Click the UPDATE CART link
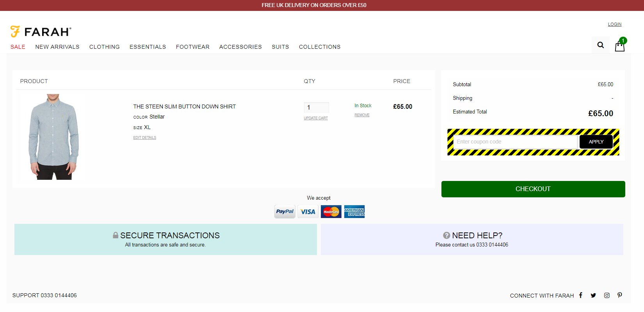 point(316,118)
